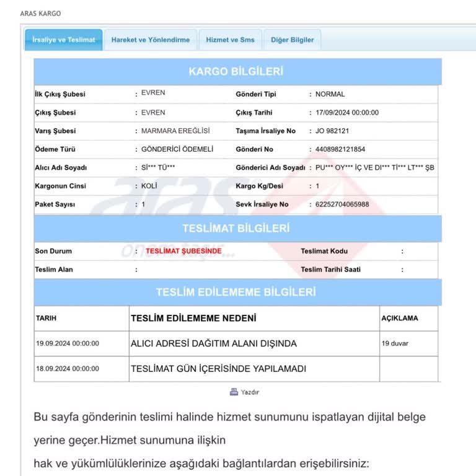Viewport: 476px width, 476px height.
Task: Click the TARIH column header
Action: [x=46, y=318]
